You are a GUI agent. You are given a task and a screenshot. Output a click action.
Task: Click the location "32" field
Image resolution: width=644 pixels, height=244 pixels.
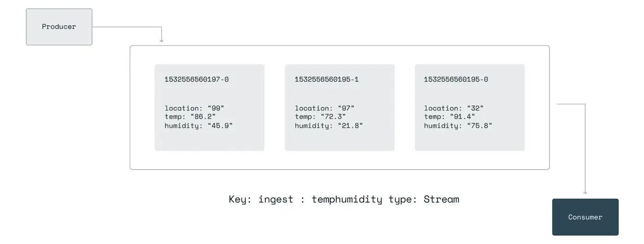(454, 108)
